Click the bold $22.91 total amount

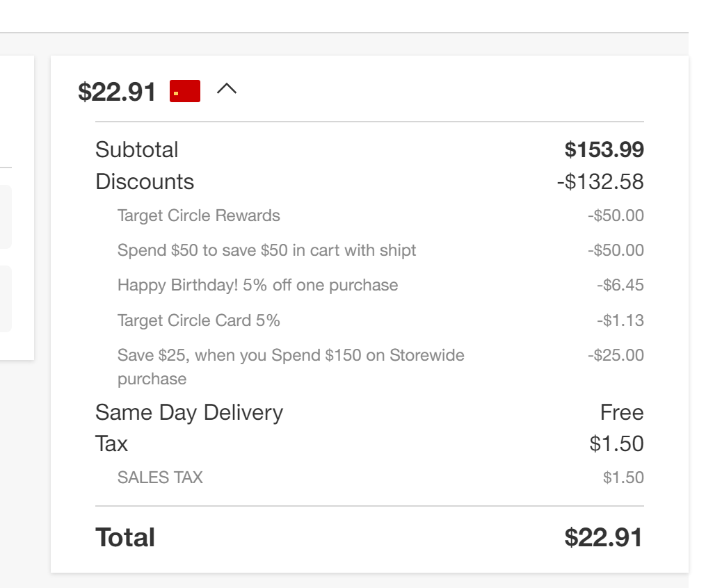pos(604,537)
